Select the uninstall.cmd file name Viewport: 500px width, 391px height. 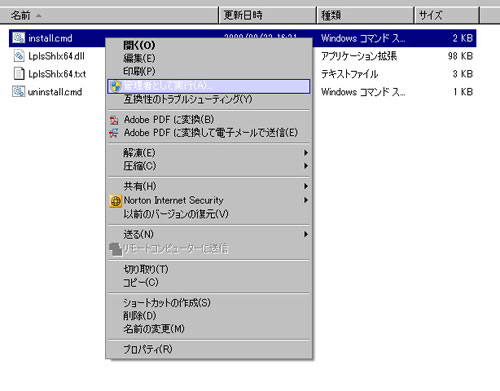pos(55,92)
